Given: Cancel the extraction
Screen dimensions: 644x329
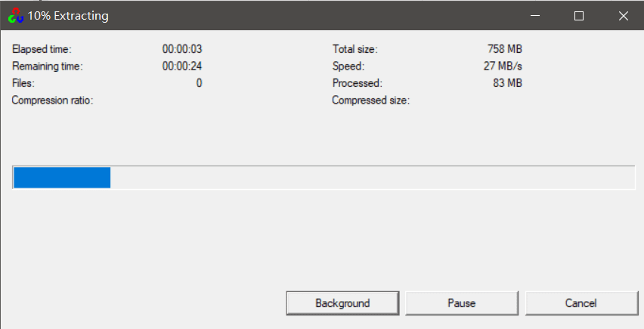Looking at the screenshot, I should click(581, 303).
